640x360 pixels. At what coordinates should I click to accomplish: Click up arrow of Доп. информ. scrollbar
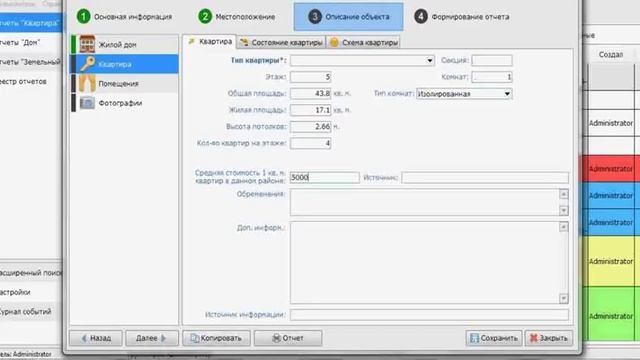coord(564,227)
